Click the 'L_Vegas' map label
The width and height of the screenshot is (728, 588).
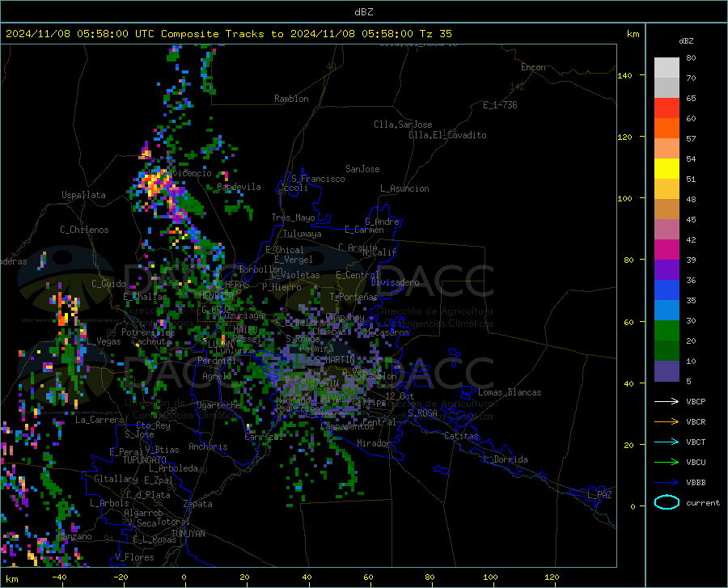click(x=104, y=341)
